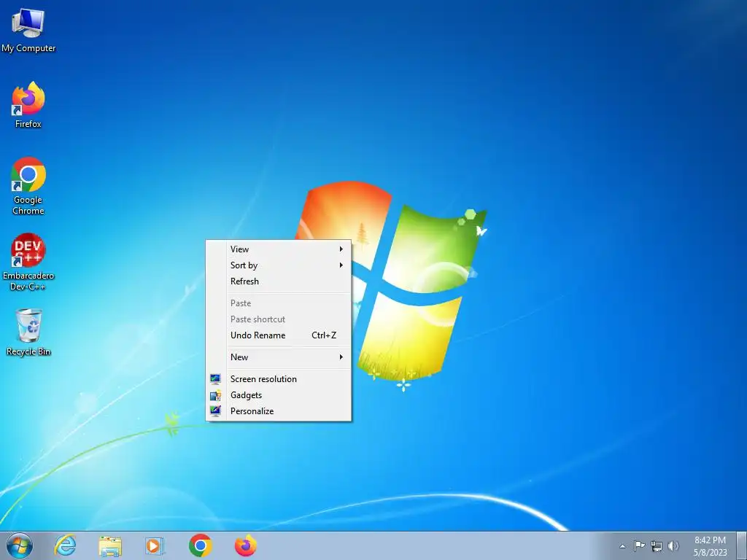The width and height of the screenshot is (747, 560).
Task: Open the clock showing 8:42 PM
Action: pyautogui.click(x=710, y=546)
